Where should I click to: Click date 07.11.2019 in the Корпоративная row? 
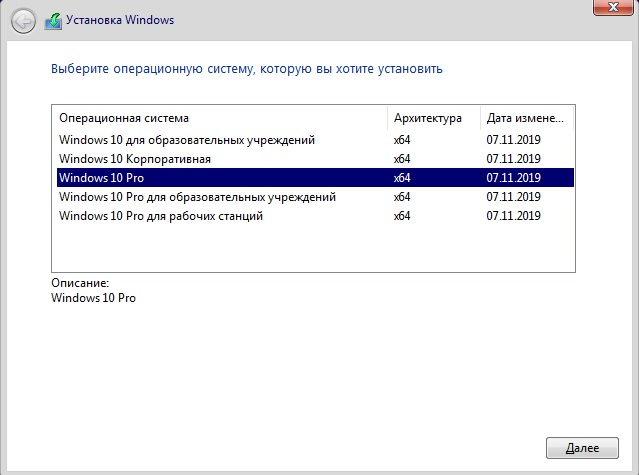(513, 159)
